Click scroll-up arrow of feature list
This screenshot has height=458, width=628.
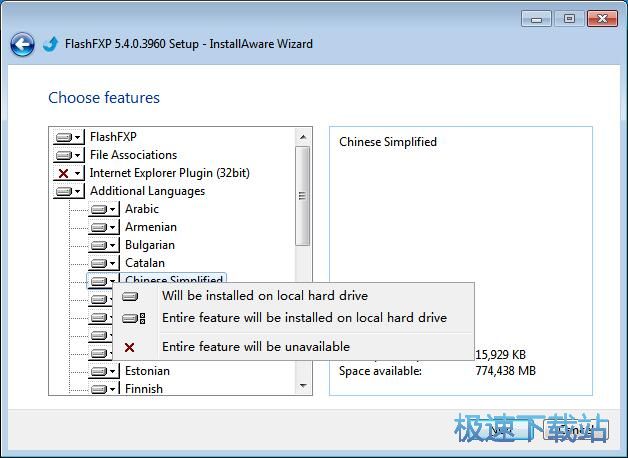pos(303,137)
